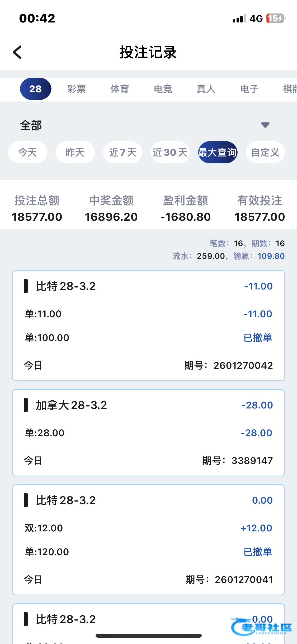The image size is (297, 644).
Task: Switch to the 彩票 tab
Action: click(x=77, y=89)
